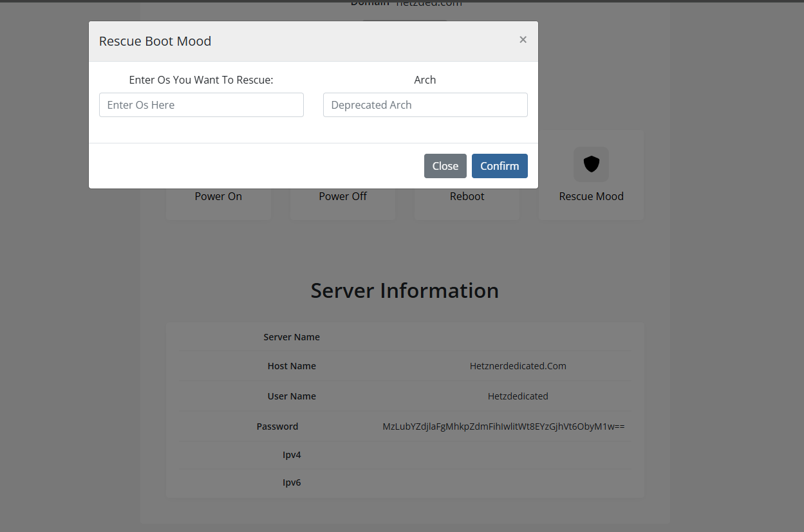The image size is (804, 532).
Task: Click the Ipv6 row label
Action: click(292, 482)
